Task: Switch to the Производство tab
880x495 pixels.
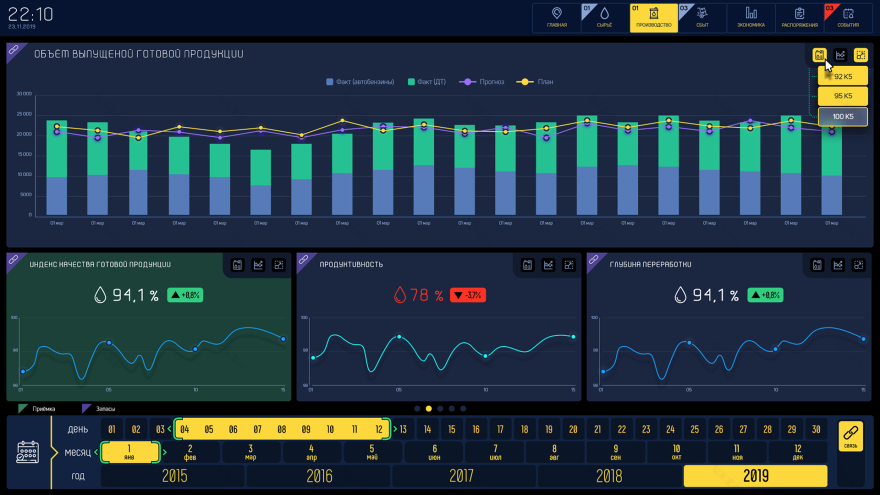Action: click(653, 17)
